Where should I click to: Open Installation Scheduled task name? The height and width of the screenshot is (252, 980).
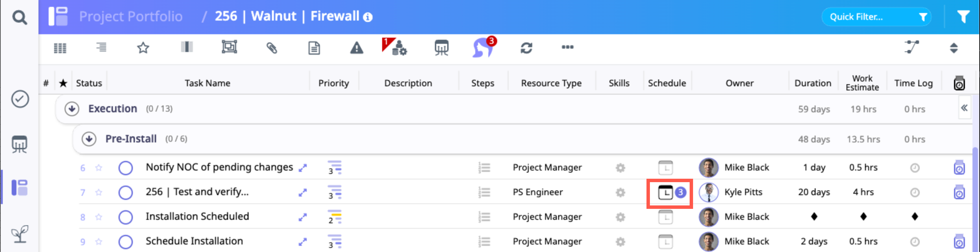click(x=197, y=216)
